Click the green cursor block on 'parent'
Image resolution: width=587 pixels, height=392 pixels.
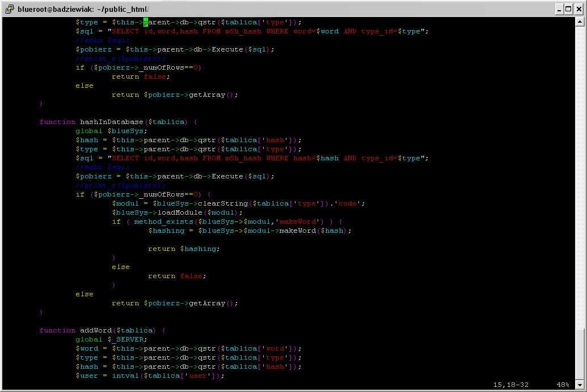(146, 22)
